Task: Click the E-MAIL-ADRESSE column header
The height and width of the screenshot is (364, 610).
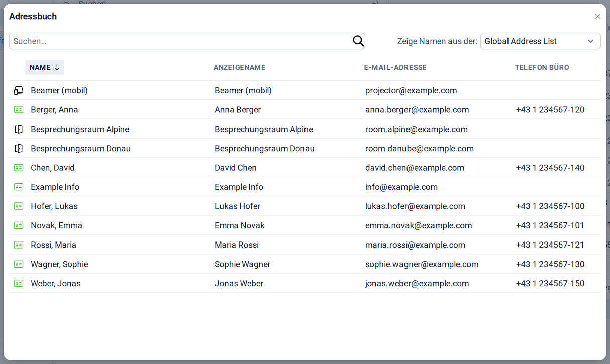Action: click(395, 68)
